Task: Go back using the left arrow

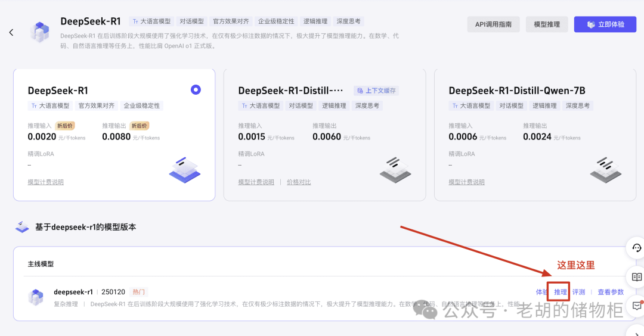Action: pos(11,32)
